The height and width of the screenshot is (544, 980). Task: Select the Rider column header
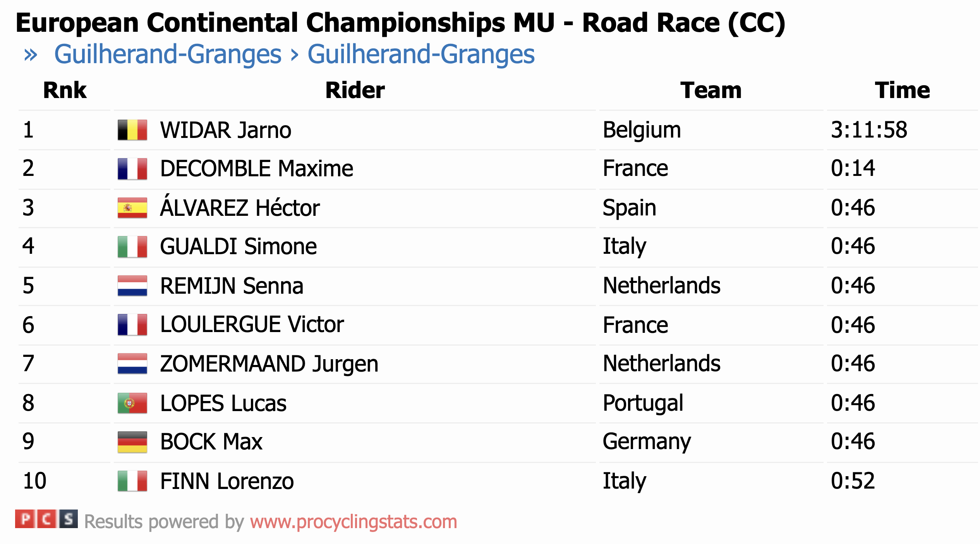click(x=355, y=90)
